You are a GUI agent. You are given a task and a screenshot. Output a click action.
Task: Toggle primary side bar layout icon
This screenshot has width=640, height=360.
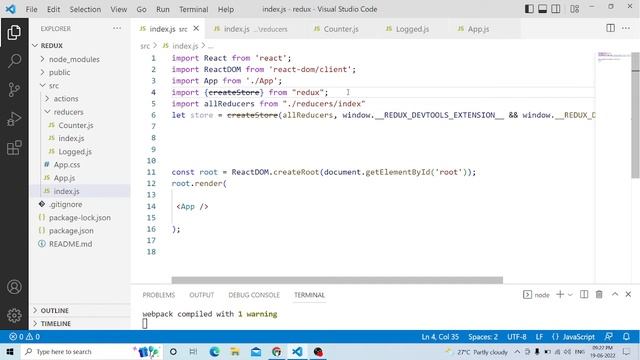click(529, 9)
